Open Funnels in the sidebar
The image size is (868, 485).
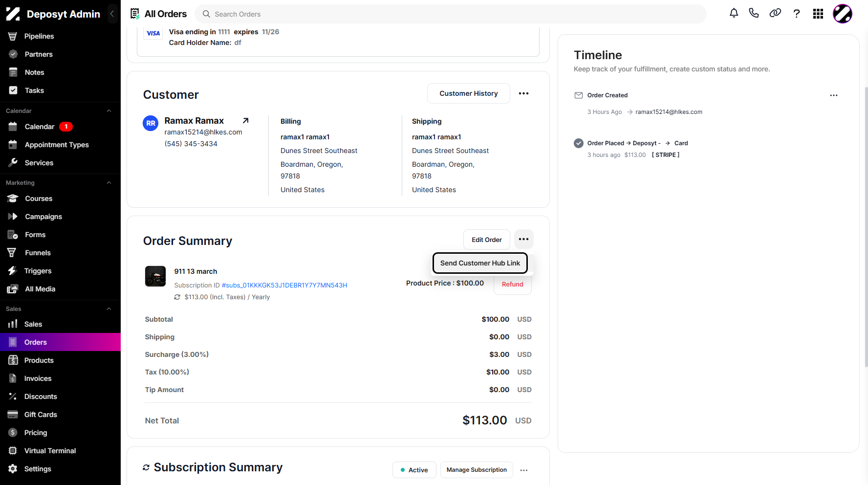tap(60, 253)
